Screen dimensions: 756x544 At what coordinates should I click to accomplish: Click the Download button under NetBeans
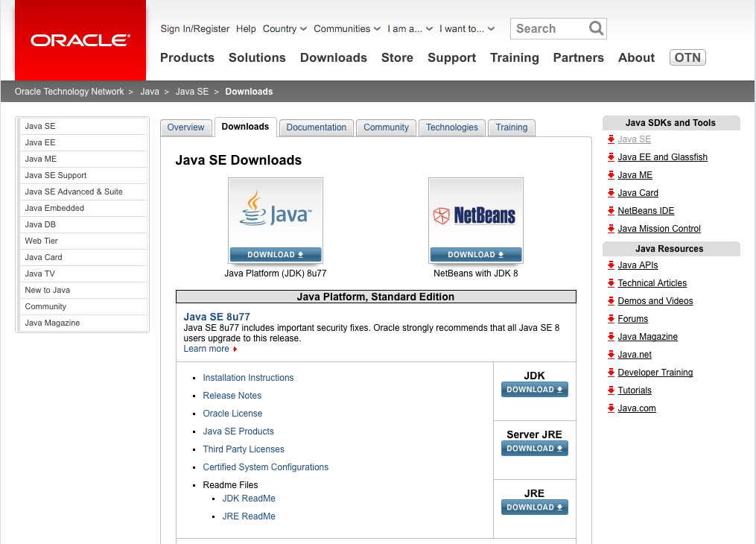(x=476, y=255)
